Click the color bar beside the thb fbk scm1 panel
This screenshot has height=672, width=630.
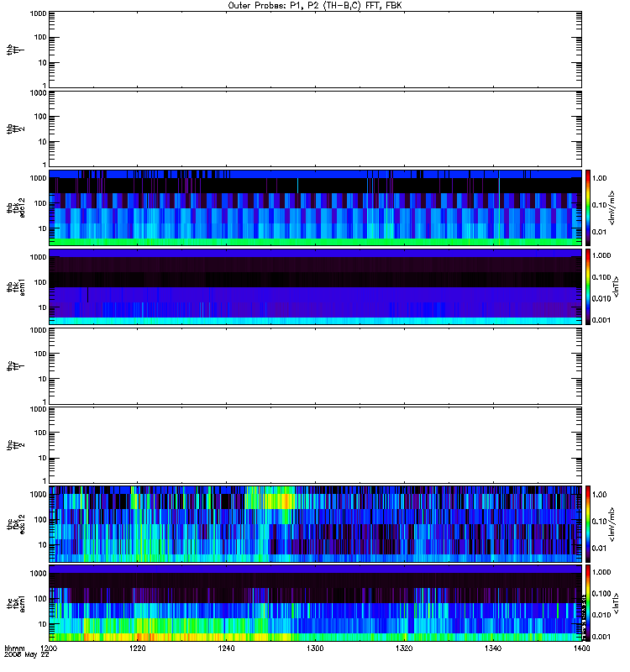[x=588, y=287]
